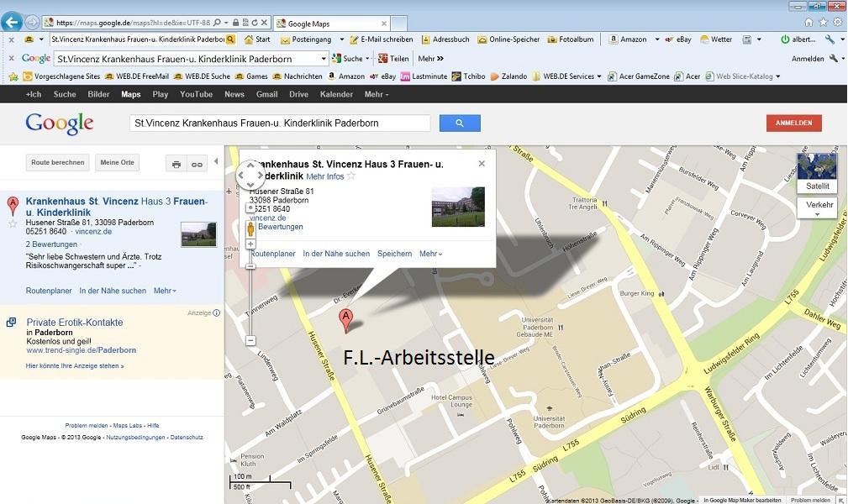The width and height of the screenshot is (848, 504).
Task: Click the red ANMELDEN button
Action: [x=794, y=123]
